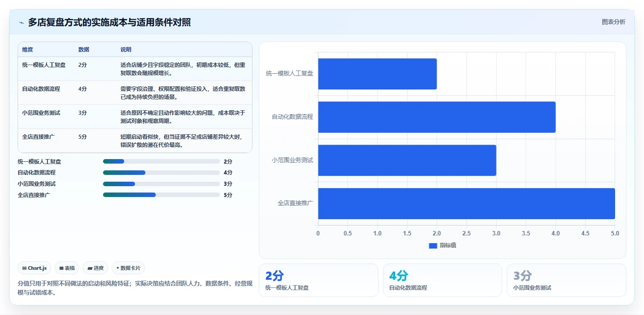Click the 自动化数据流程 chart axis label
This screenshot has width=644, height=315.
point(293,117)
